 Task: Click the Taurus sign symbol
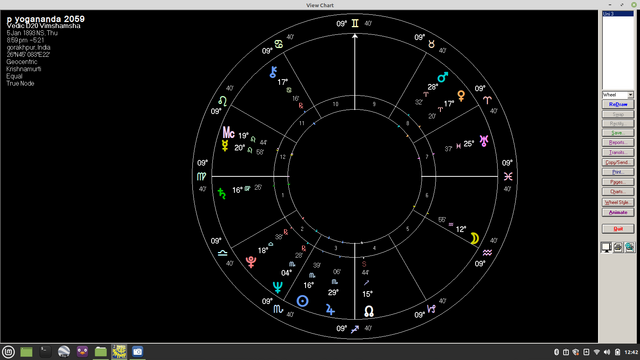pos(431,44)
